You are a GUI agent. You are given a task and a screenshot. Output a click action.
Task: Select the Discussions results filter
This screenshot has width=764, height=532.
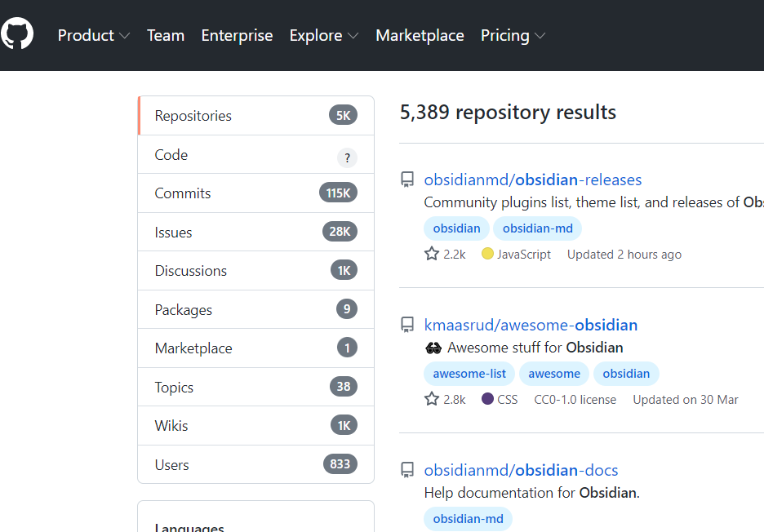(x=255, y=270)
